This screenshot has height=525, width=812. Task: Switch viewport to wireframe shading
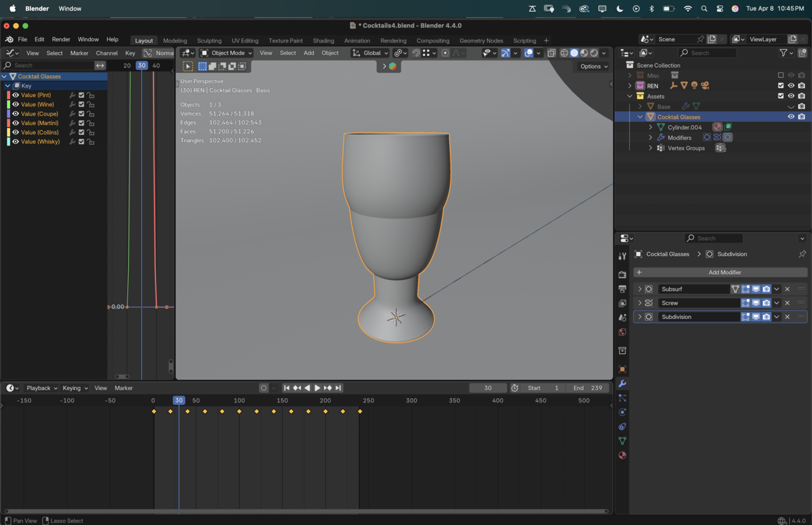pos(564,53)
